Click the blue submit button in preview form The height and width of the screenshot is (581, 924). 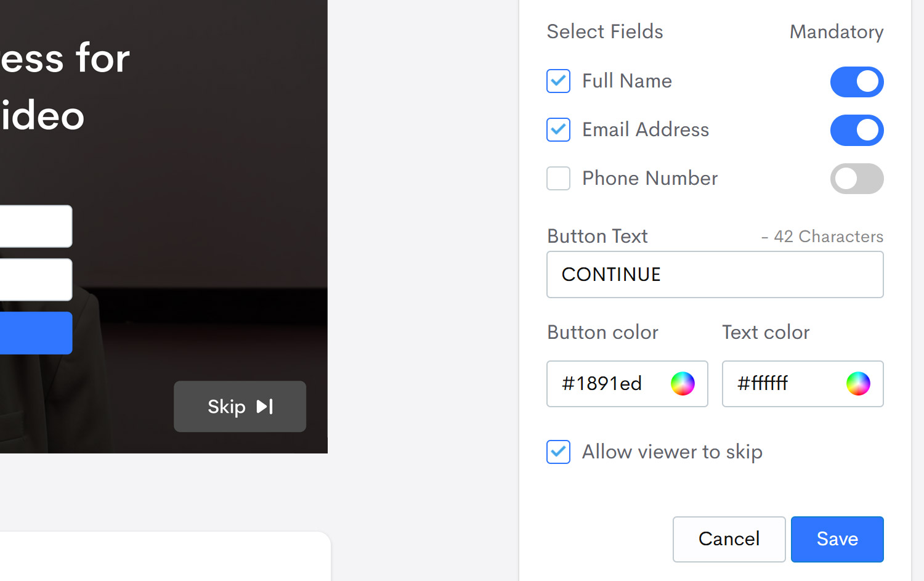pyautogui.click(x=36, y=333)
